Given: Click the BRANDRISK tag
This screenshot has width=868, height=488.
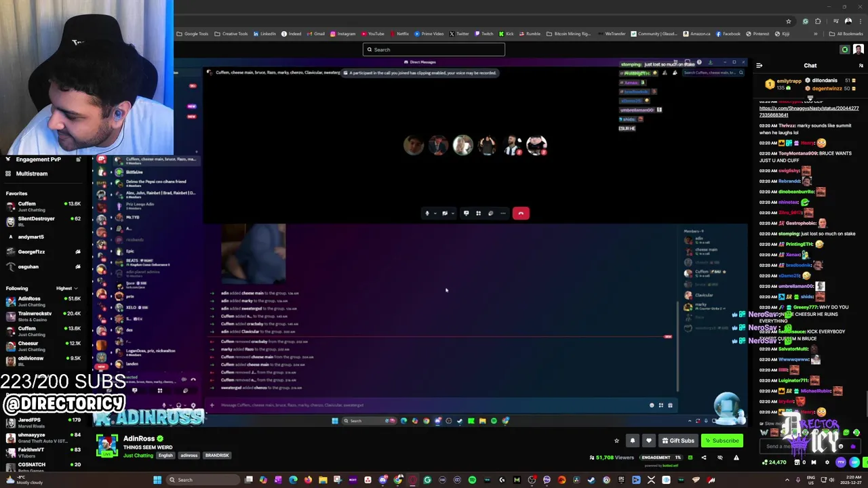Looking at the screenshot, I should point(217,455).
